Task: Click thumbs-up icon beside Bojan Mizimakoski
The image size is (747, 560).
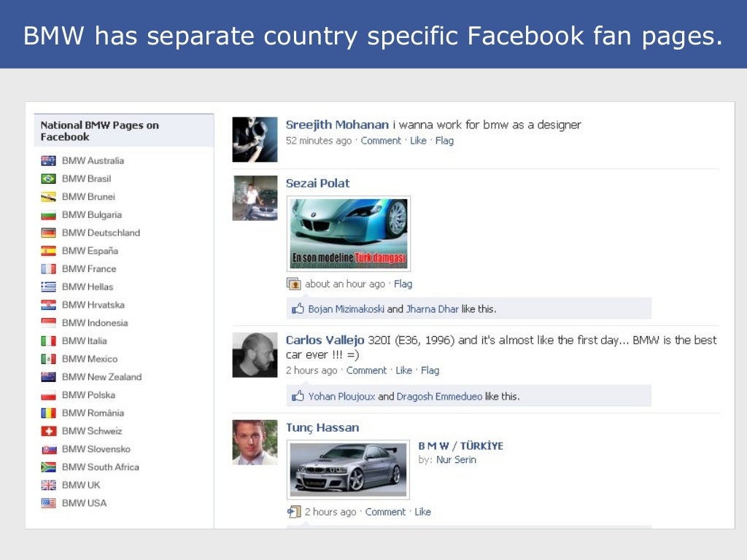Action: click(298, 308)
